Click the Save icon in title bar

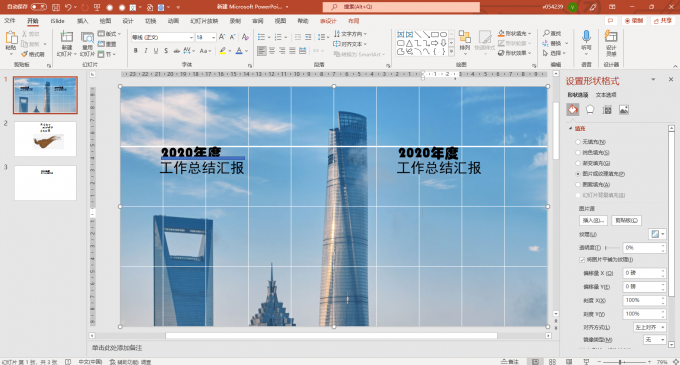pos(56,7)
